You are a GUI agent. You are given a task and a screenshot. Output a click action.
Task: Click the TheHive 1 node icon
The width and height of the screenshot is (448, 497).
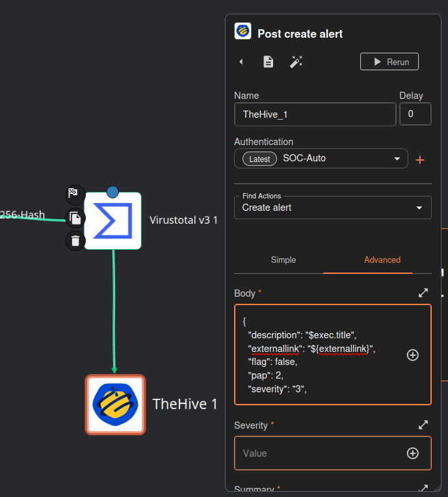point(115,404)
